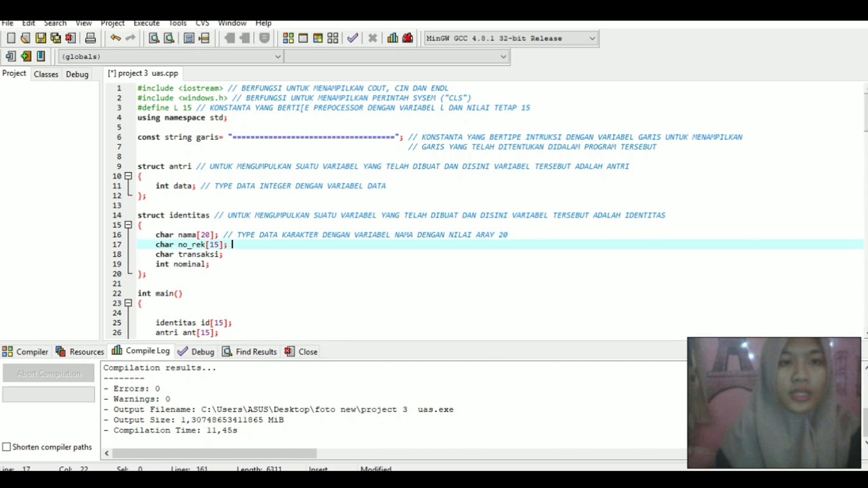Enable the Shorten compiler paths checkbox
The height and width of the screenshot is (488, 868).
(7, 447)
